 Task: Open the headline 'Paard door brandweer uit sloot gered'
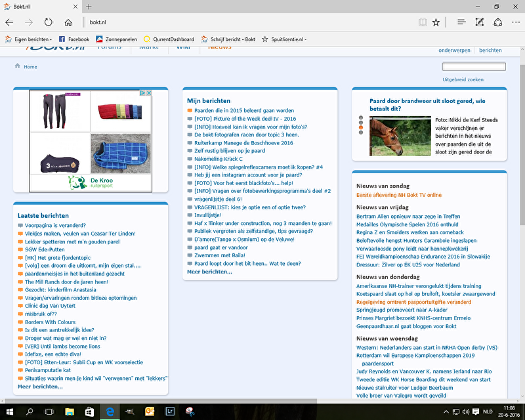[x=427, y=105]
